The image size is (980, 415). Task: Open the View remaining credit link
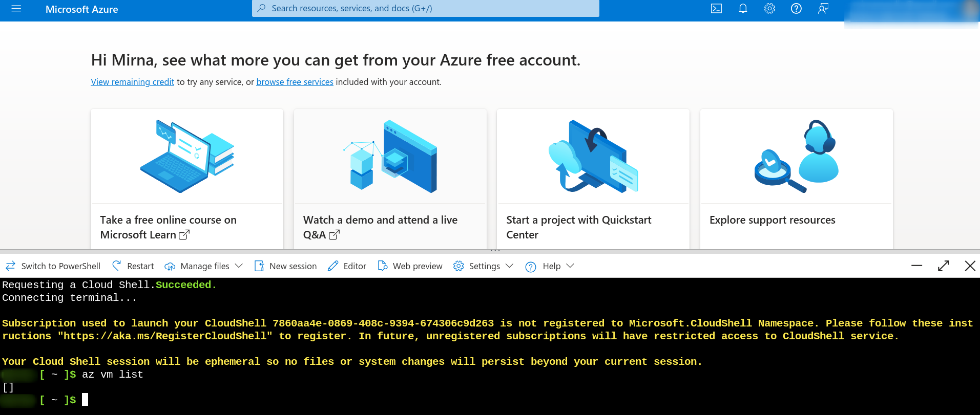132,82
